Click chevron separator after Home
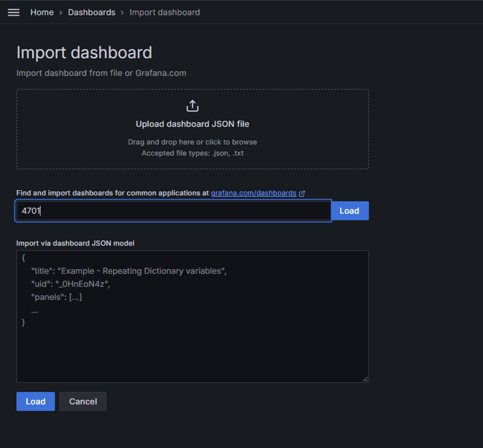 pos(61,13)
